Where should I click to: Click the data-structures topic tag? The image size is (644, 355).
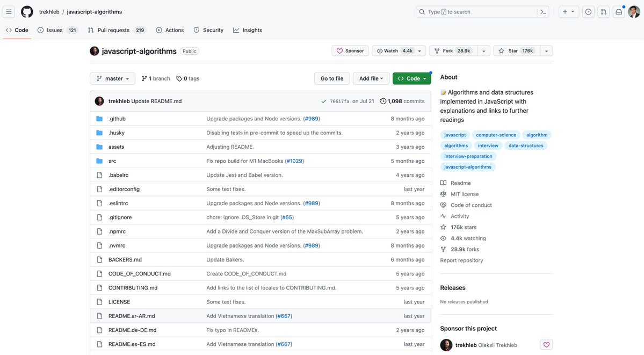tap(526, 146)
